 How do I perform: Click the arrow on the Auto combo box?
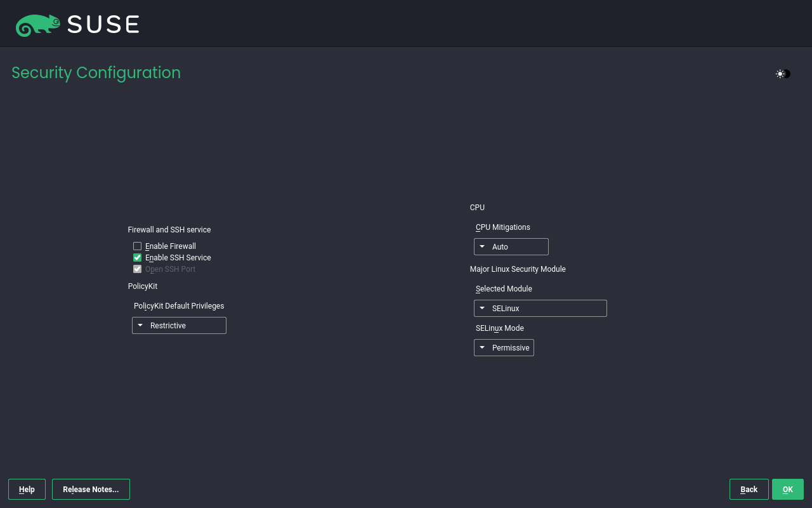tap(482, 246)
